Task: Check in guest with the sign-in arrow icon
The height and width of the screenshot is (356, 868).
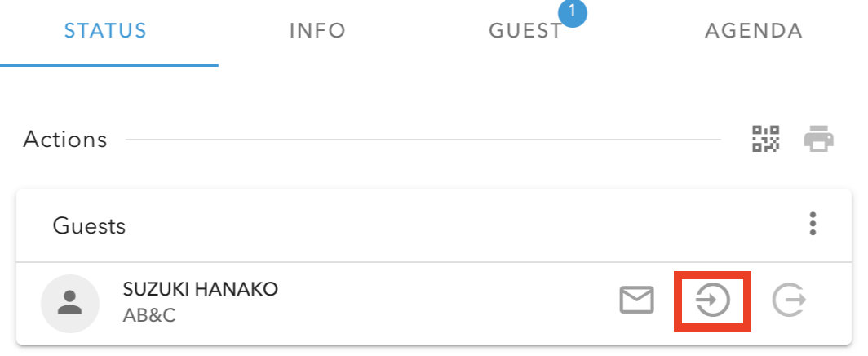Action: [x=712, y=301]
